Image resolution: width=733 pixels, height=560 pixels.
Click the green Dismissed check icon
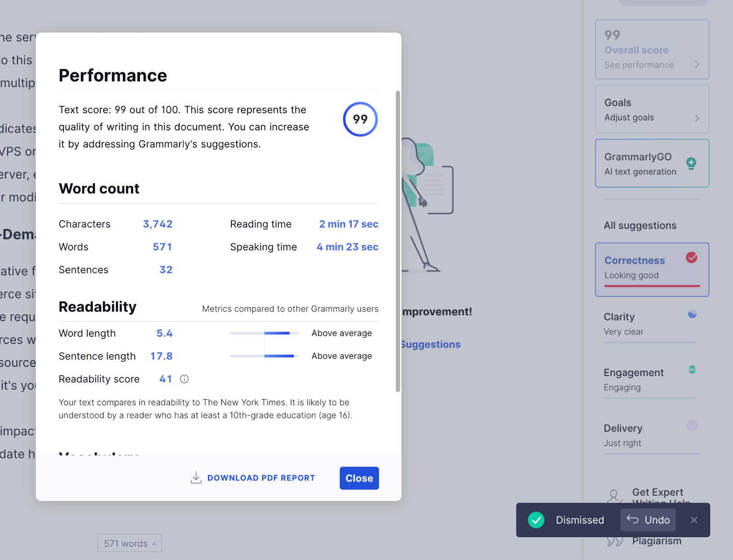pos(536,520)
